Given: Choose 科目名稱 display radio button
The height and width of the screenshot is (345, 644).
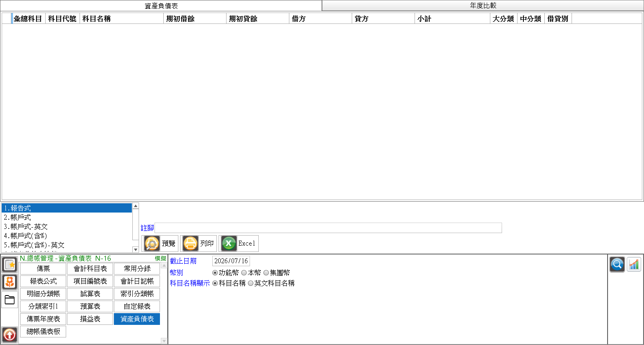Looking at the screenshot, I should coord(215,283).
